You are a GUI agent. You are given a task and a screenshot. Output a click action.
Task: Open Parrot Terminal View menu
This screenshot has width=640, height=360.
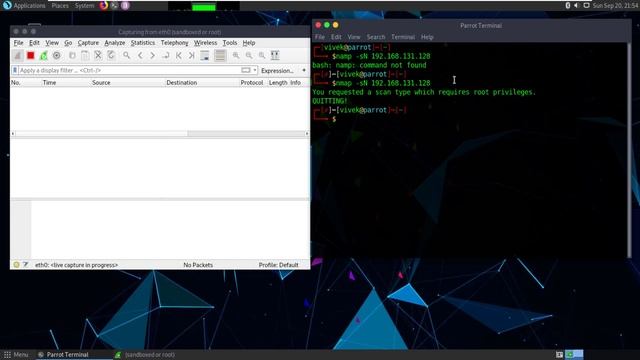tap(354, 37)
